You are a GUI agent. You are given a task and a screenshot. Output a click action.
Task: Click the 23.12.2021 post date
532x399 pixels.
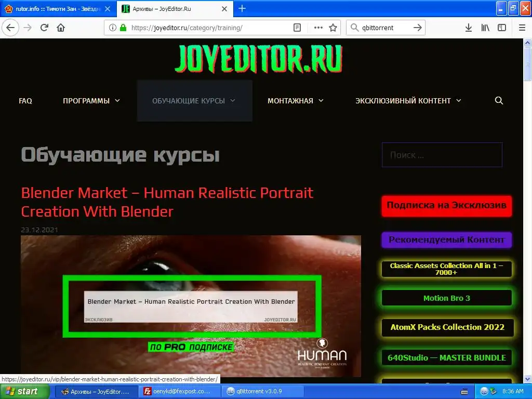tap(39, 230)
